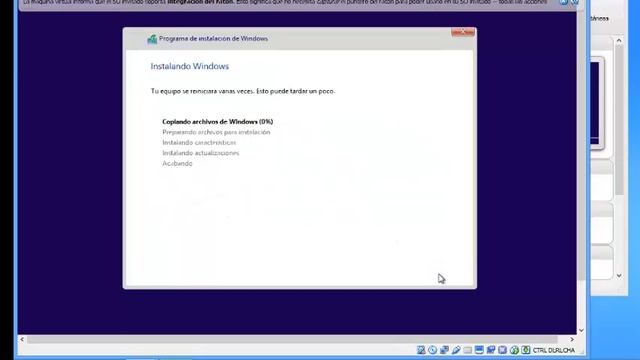
Task: Click 'Preparando archivos para instalación' step
Action: click(x=216, y=132)
